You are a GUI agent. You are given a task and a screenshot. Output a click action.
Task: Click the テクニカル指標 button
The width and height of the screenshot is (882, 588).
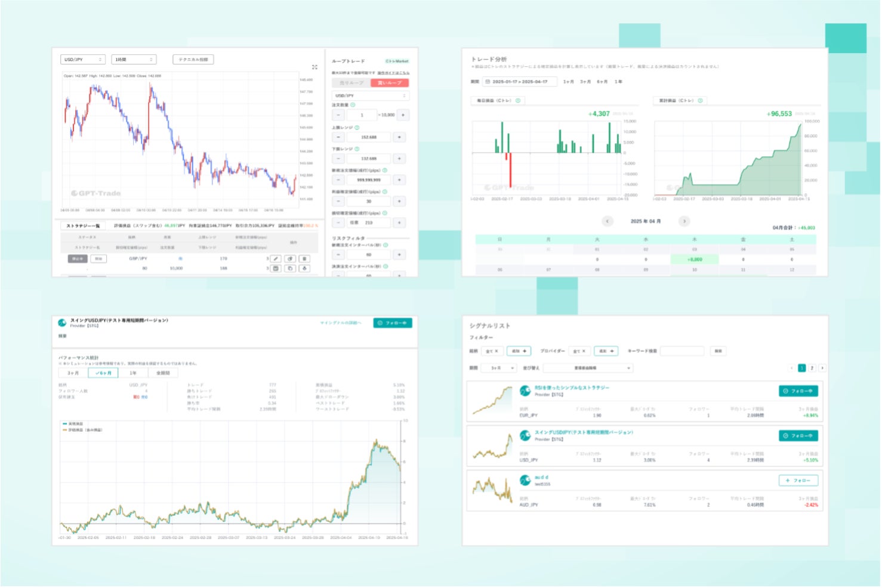193,60
